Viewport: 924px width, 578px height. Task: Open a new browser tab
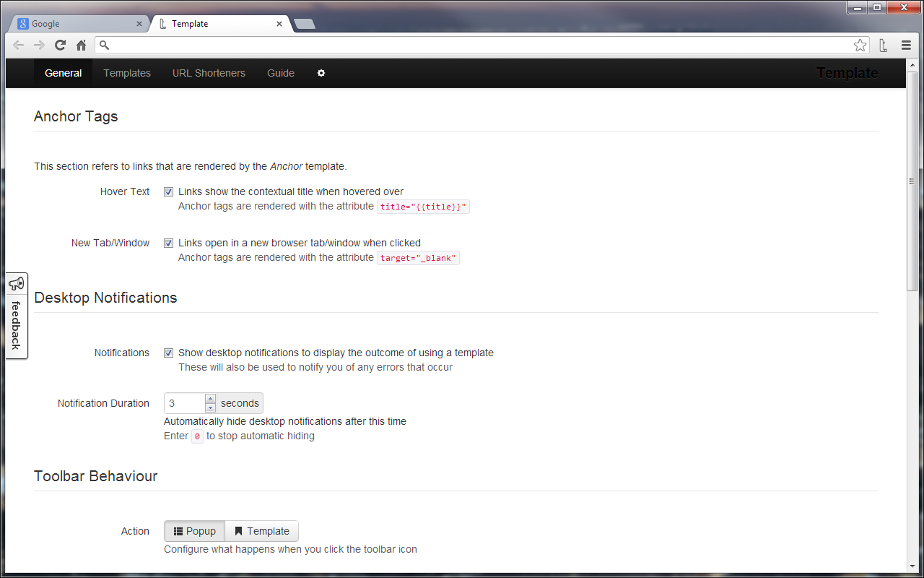click(x=305, y=25)
